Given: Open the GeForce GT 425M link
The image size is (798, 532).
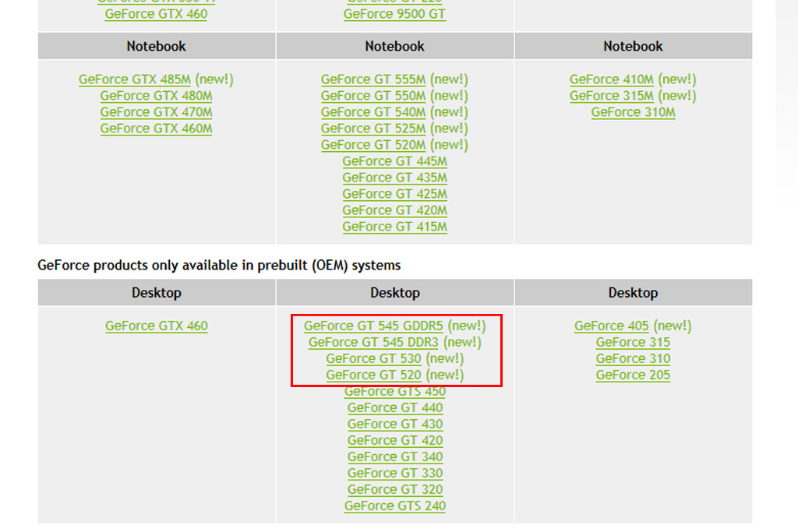Looking at the screenshot, I should pos(394,194).
